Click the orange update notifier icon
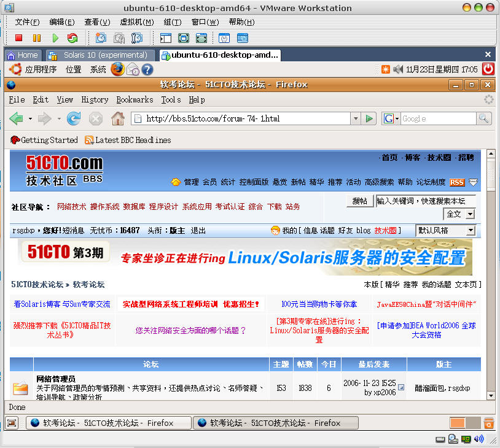The width and height of the screenshot is (500, 448). (386, 69)
